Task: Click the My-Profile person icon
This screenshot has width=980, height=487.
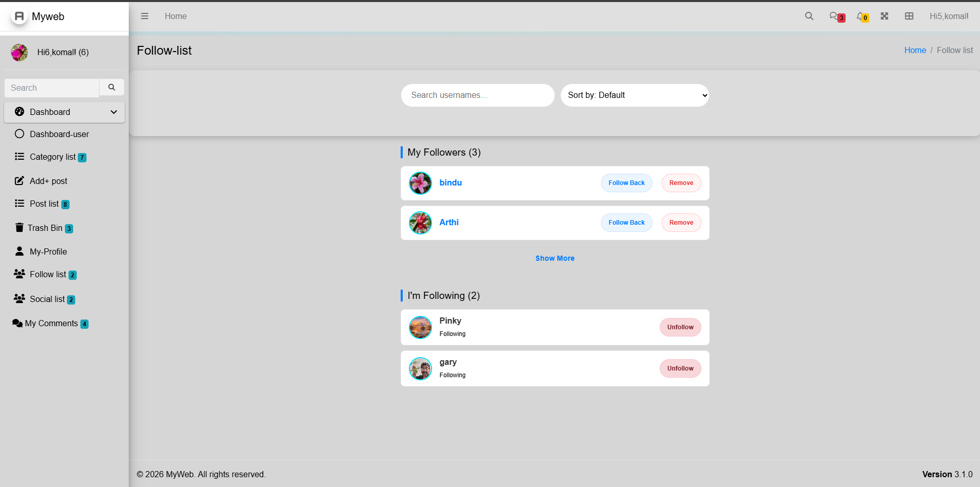Action: point(20,251)
